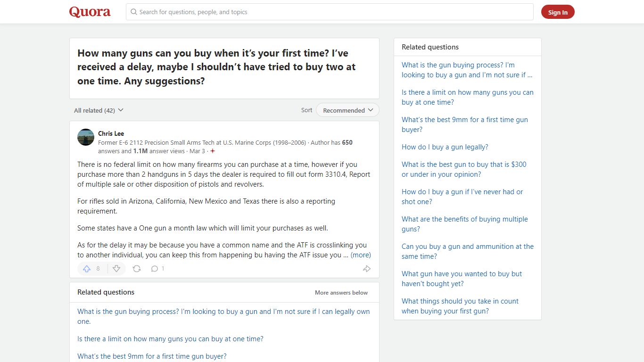Screen dimensions: 644x362
Task: Click the 1.1M answer views text
Action: pos(159,151)
